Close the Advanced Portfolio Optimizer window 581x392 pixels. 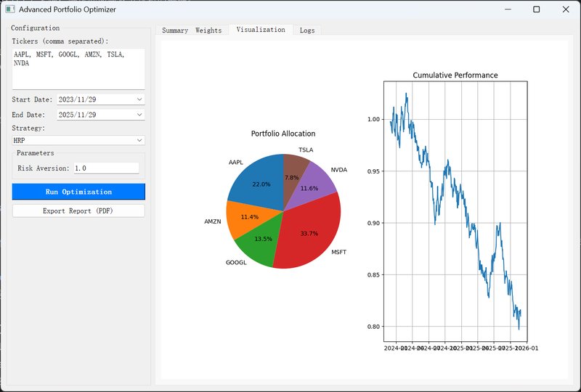(x=566, y=9)
